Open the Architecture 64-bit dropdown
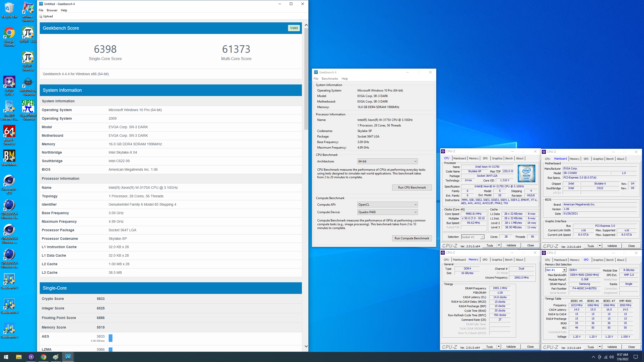 coord(387,161)
